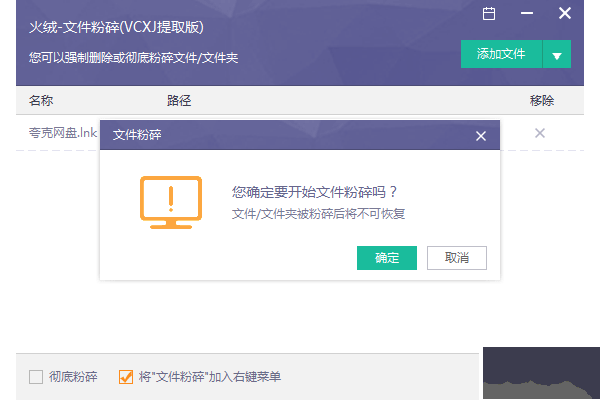Screen dimensions: 600x400
Task: Select the 夸克网盘.lnk file entry
Action: [x=62, y=133]
